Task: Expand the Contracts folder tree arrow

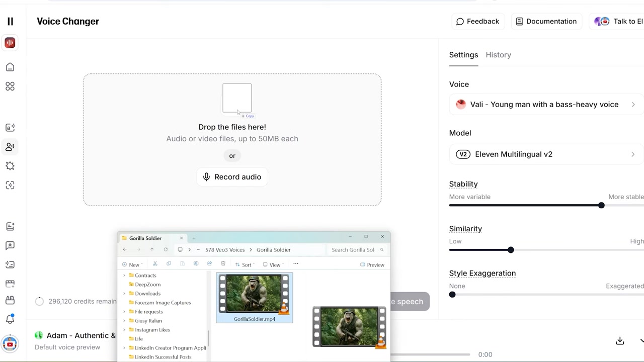Action: tap(124, 276)
